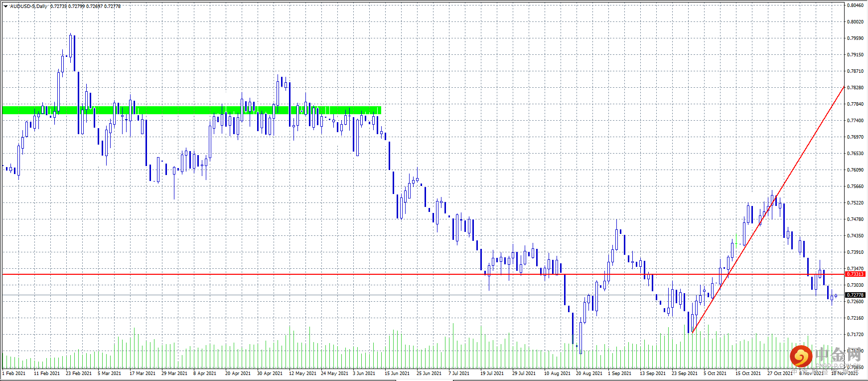Image resolution: width=868 pixels, height=381 pixels.
Task: Click the 15 Oct 2021 date label
Action: [x=748, y=373]
